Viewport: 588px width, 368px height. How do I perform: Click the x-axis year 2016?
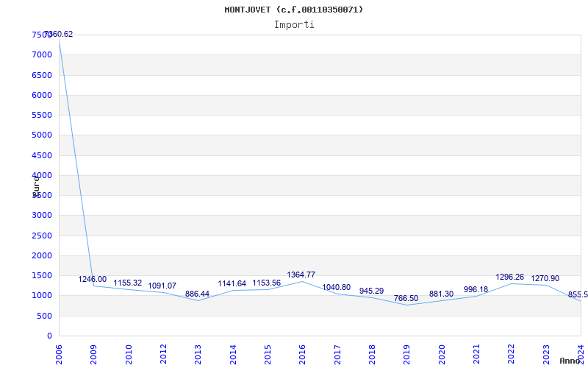(x=302, y=355)
